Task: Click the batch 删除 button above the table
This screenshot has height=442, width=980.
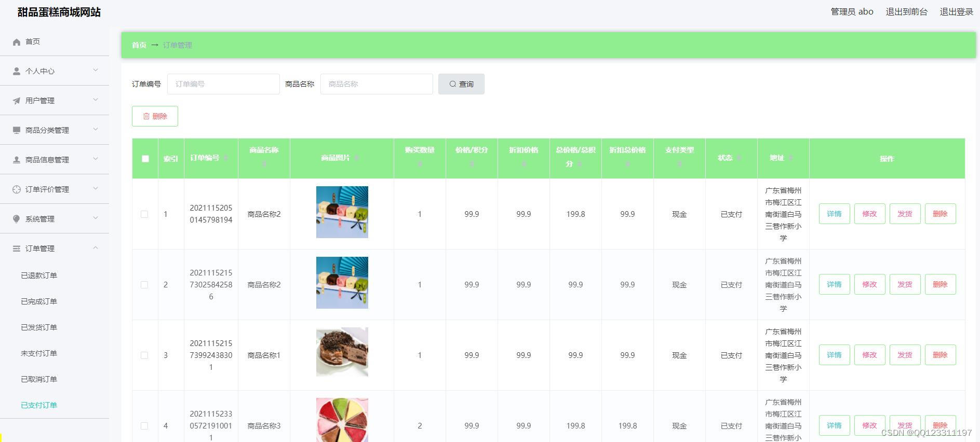Action: (x=155, y=116)
